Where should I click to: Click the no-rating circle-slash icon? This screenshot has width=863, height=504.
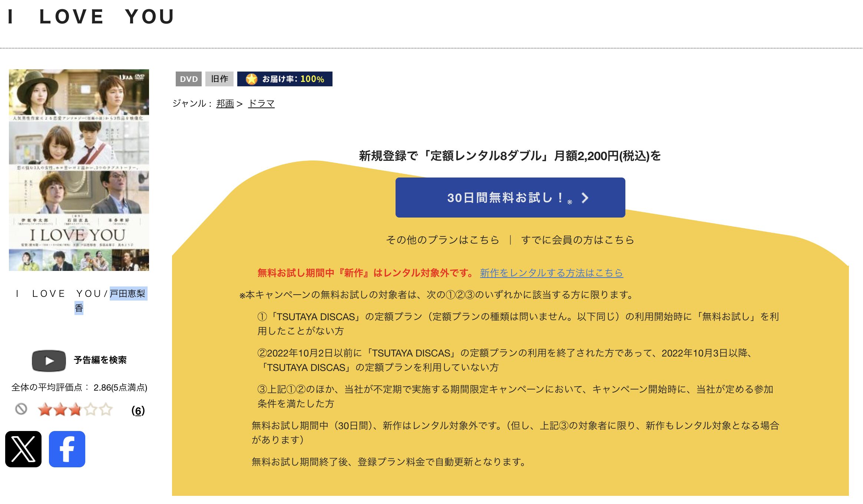click(x=21, y=409)
